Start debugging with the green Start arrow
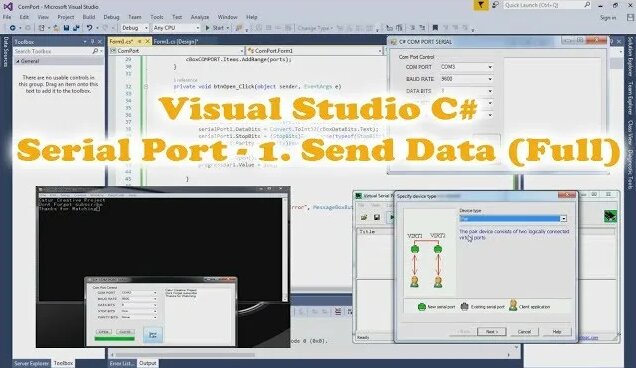This screenshot has height=368, width=636. click(207, 28)
